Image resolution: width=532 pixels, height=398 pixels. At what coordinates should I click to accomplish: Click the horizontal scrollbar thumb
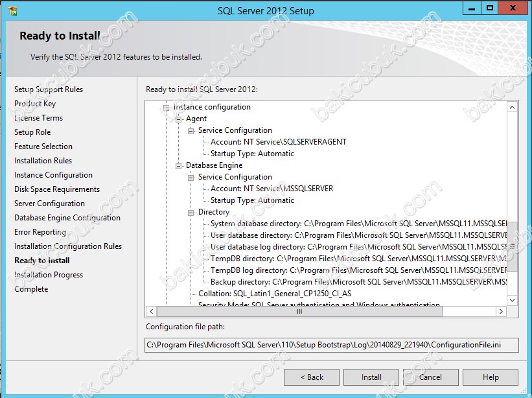(299, 312)
